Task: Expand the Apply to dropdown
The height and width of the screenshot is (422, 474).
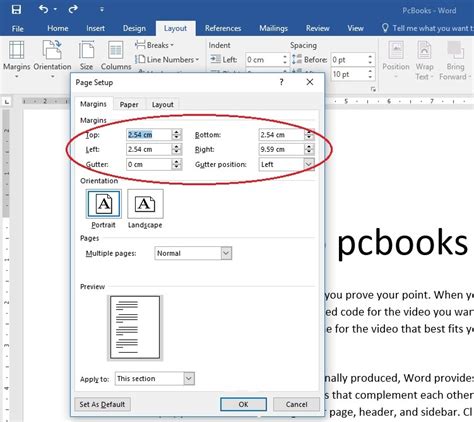Action: pos(189,379)
